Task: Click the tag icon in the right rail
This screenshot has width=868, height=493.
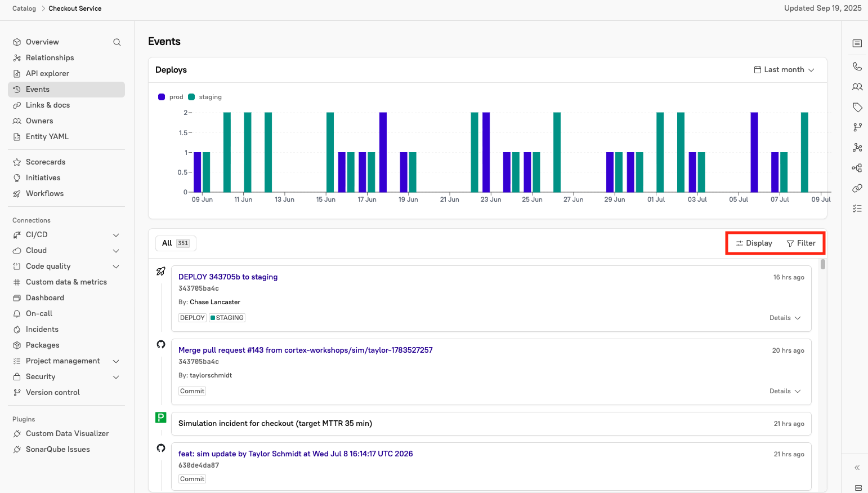Action: pos(857,107)
